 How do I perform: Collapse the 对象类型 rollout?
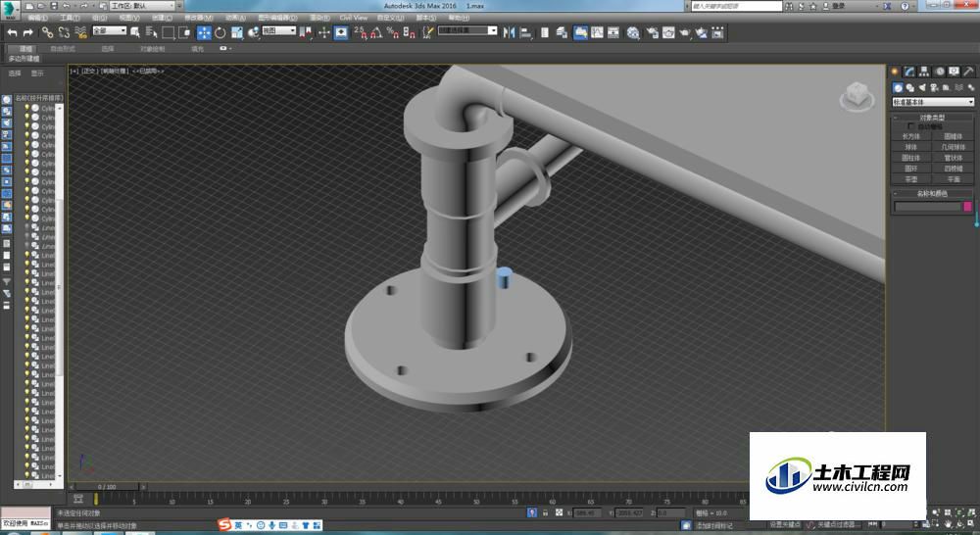point(932,118)
